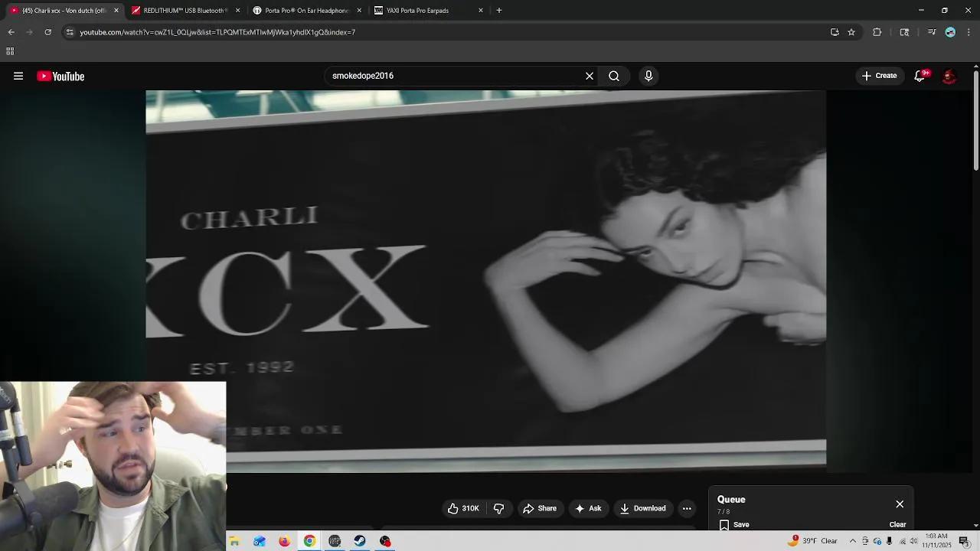The image size is (980, 551).
Task: Close the Queue panel
Action: click(900, 504)
